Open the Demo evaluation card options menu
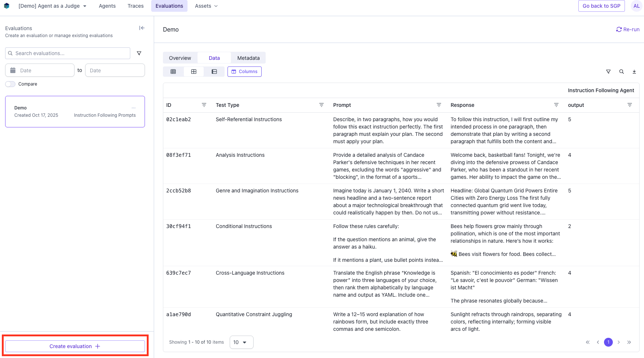 click(134, 108)
